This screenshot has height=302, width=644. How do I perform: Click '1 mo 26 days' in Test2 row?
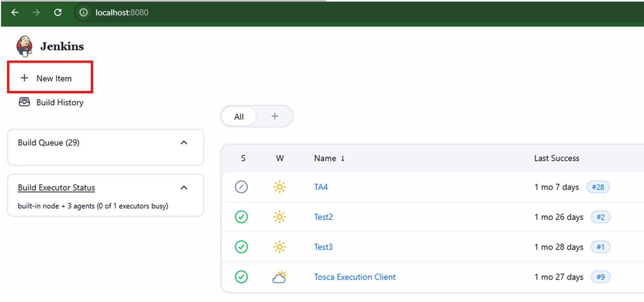coord(558,217)
